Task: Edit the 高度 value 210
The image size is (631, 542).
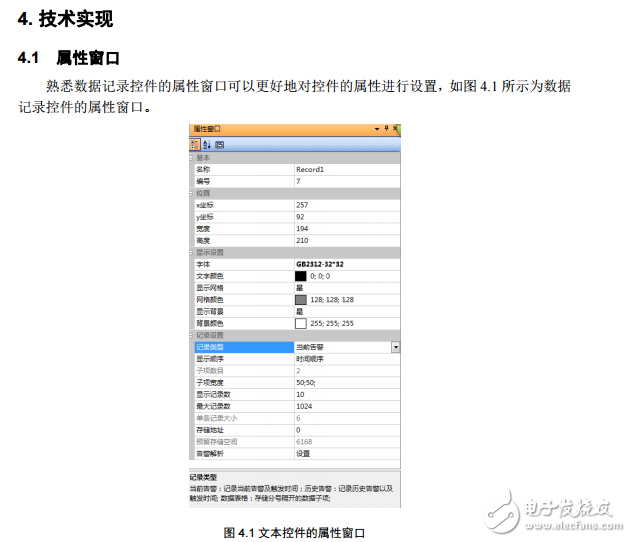Action: click(302, 241)
